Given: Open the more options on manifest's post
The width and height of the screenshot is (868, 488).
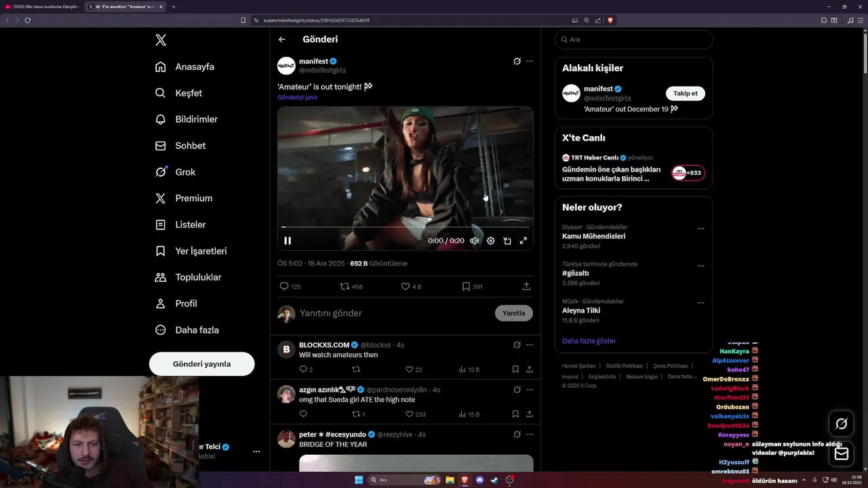Looking at the screenshot, I should (530, 61).
